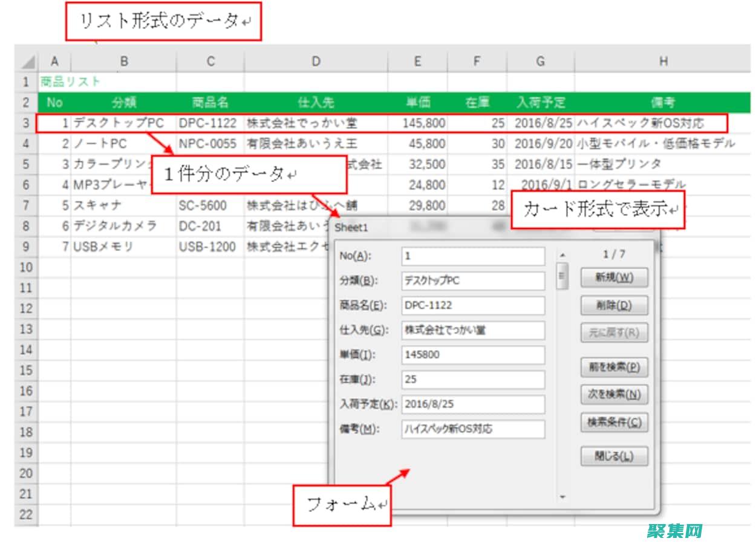Click the disabled 元に戻す(R) button
Viewport: 756px width, 544px height.
tap(614, 333)
